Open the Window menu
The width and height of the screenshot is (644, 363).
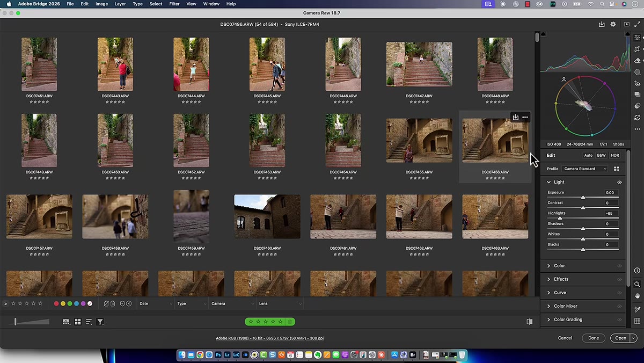211,4
